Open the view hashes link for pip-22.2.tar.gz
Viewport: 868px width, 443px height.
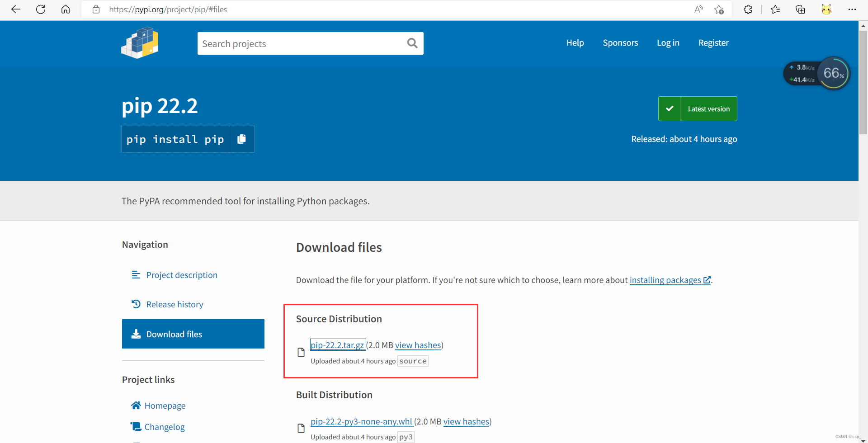point(418,345)
